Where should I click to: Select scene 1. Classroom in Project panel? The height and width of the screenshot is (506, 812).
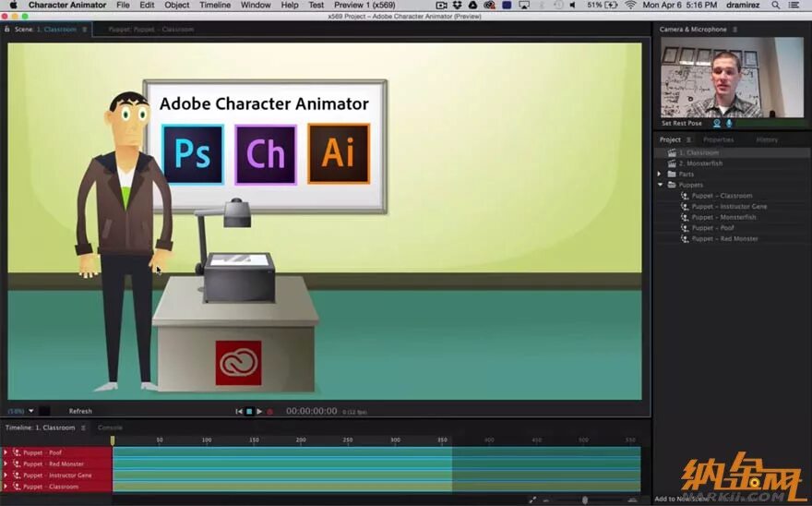click(699, 153)
